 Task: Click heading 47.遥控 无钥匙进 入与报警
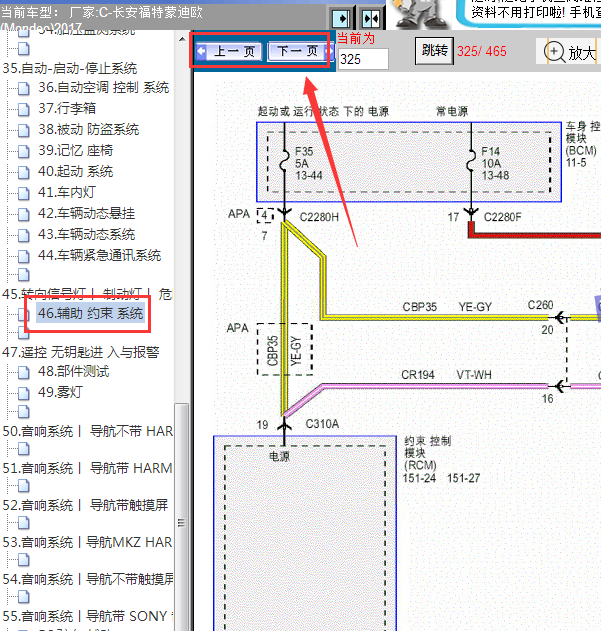(x=81, y=352)
